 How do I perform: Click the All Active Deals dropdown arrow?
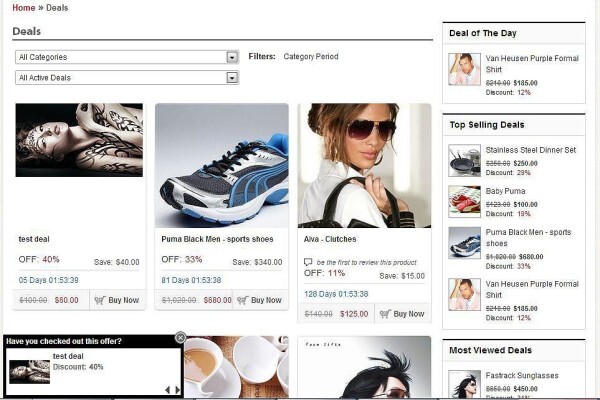click(x=232, y=78)
